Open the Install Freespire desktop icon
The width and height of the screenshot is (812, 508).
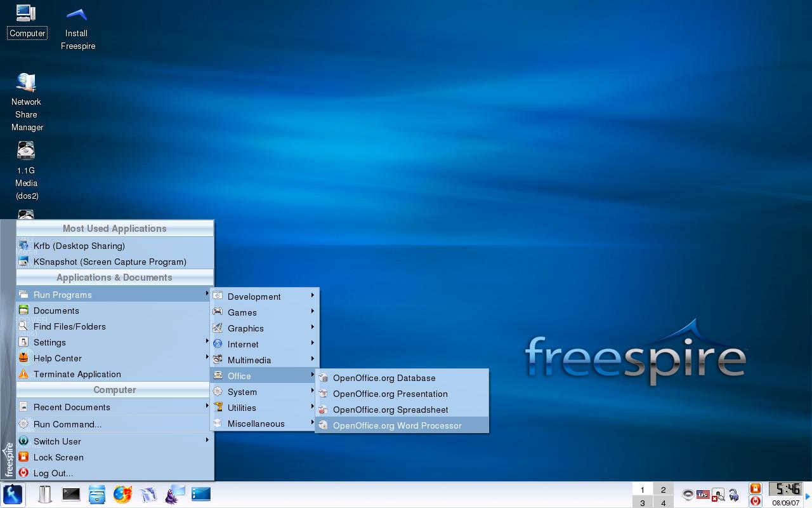coord(77,29)
